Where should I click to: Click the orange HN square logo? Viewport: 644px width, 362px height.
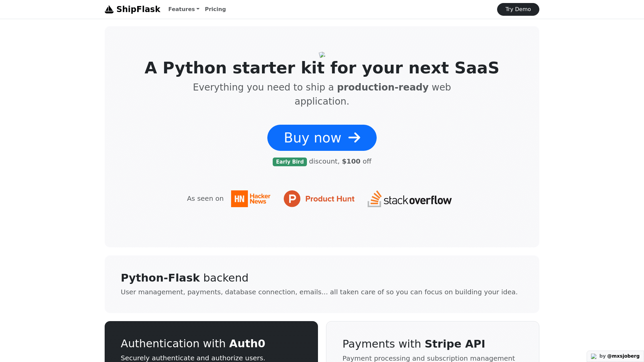[239, 199]
